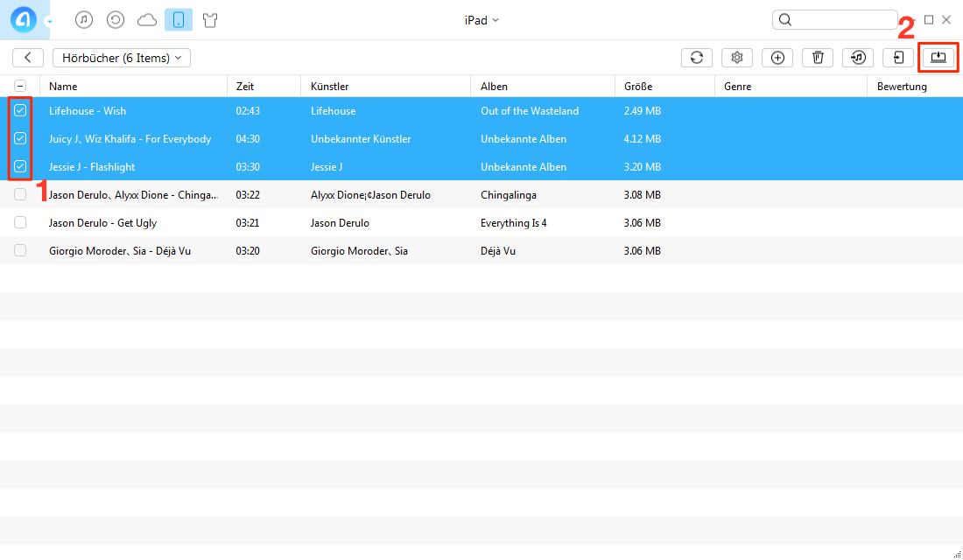Toggle the select-all header checkbox

(20, 86)
